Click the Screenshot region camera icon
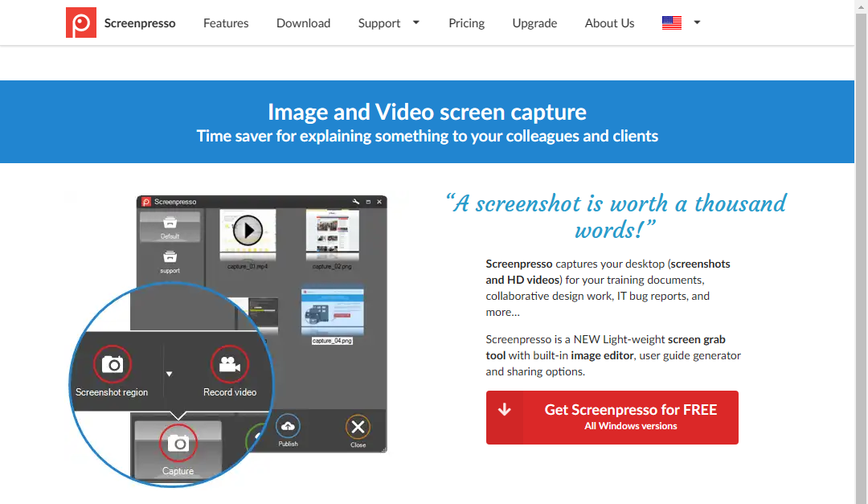Viewport: 868px width, 504px height. click(x=112, y=364)
